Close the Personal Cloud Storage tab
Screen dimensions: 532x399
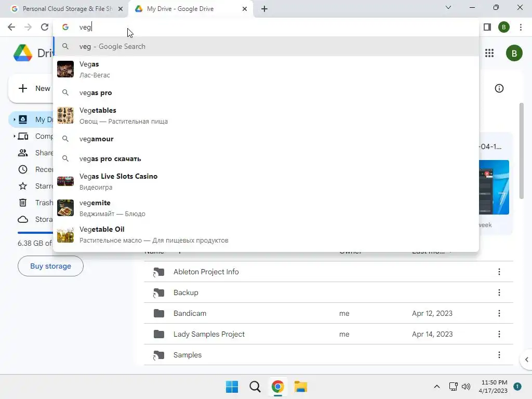coord(121,9)
